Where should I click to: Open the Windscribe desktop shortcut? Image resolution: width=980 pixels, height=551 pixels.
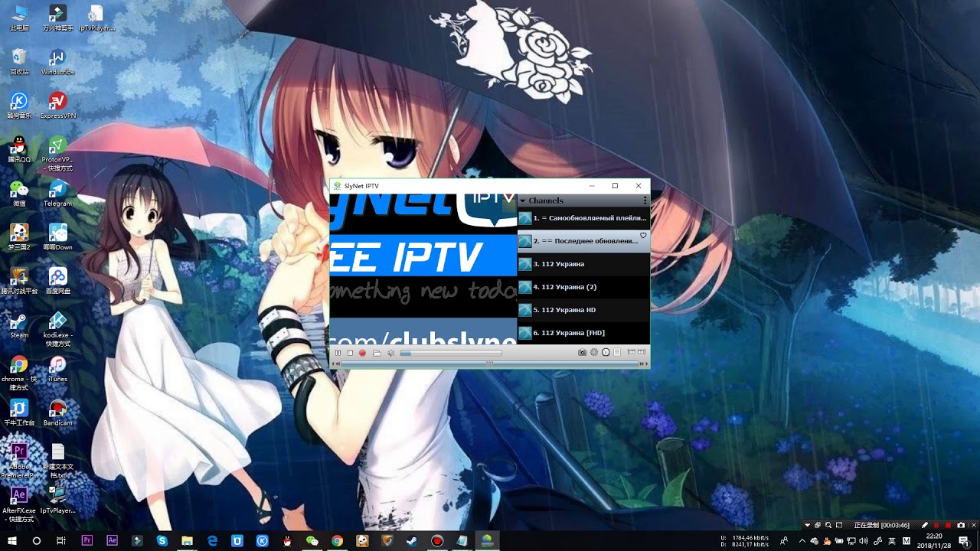[57, 62]
